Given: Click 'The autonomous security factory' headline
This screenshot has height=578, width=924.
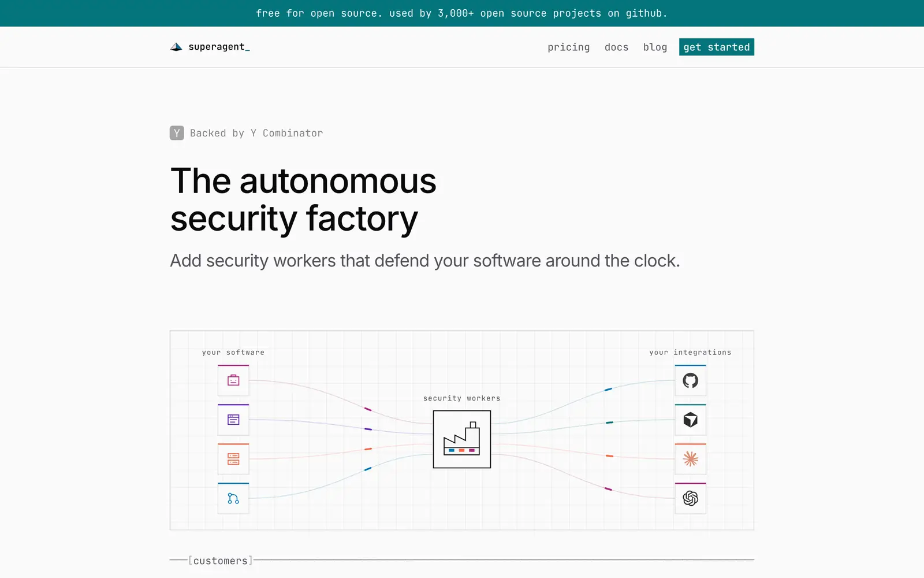Looking at the screenshot, I should tap(303, 199).
